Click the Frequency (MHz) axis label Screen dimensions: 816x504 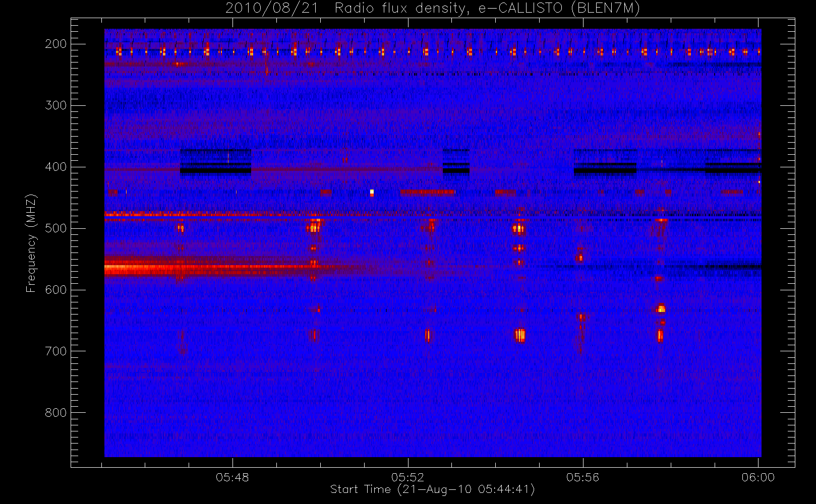click(31, 243)
